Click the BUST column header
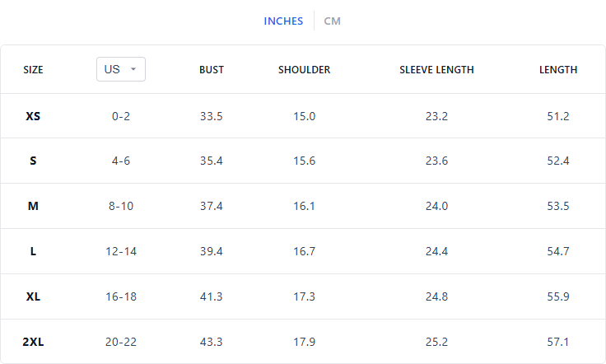606x364 pixels. (212, 70)
